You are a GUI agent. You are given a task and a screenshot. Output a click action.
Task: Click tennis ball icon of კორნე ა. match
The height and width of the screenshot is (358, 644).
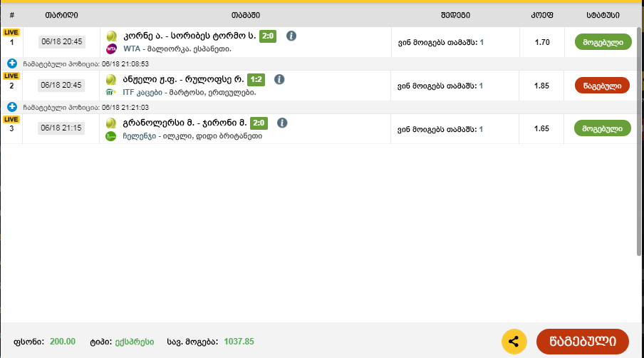pos(111,36)
